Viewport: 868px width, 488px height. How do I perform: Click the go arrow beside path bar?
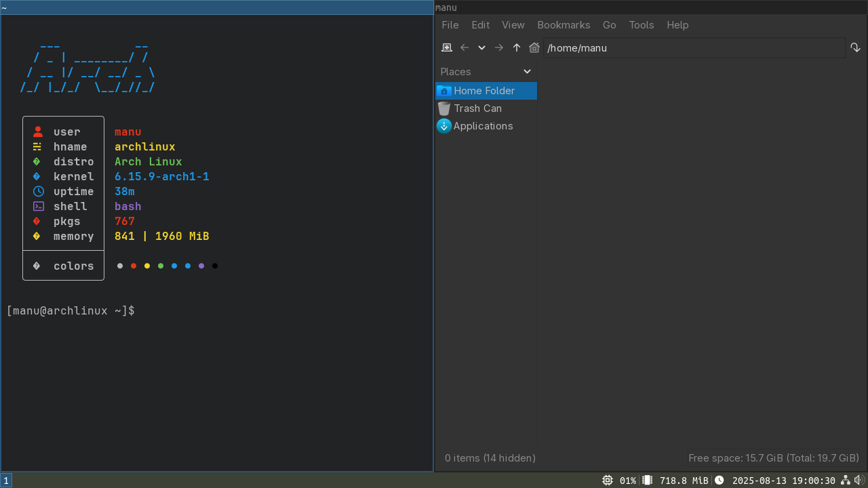pos(855,47)
